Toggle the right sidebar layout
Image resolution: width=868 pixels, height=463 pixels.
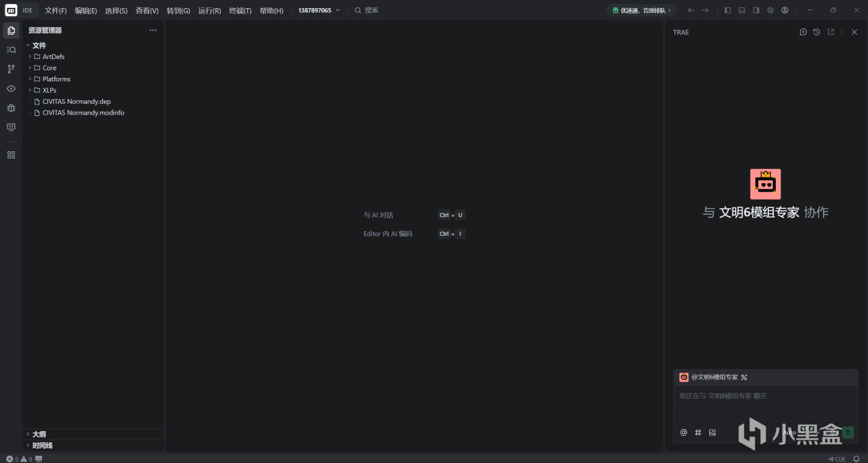756,10
